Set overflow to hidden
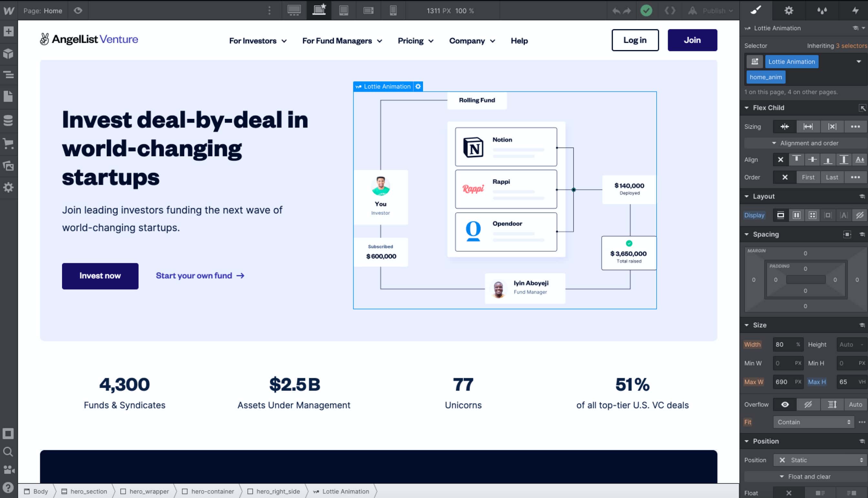The height and width of the screenshot is (498, 868). click(808, 404)
